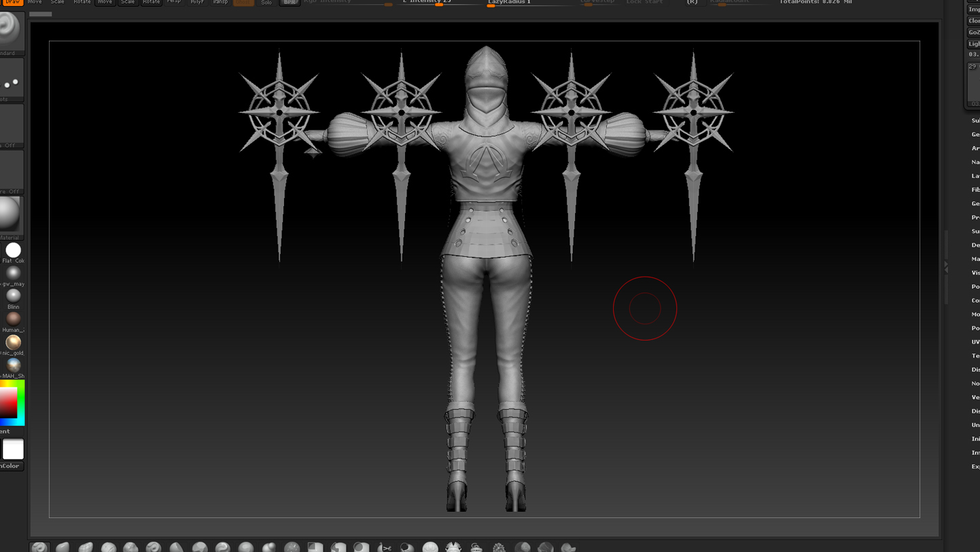Click the white secondary color swatch
Screen dimensions: 980x552
(13, 449)
